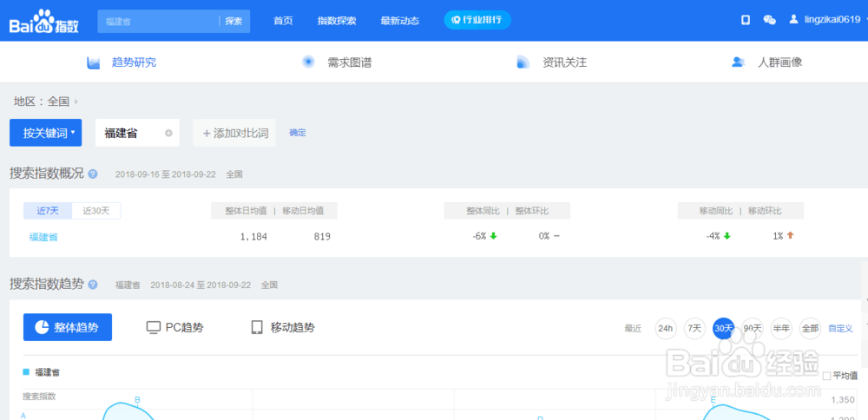This screenshot has height=420, width=868.
Task: Open 指数探索 in top navigation
Action: 337,21
